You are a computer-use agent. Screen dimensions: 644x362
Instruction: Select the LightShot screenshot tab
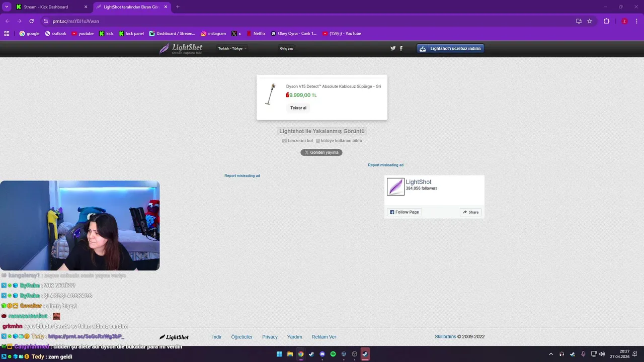[131, 7]
